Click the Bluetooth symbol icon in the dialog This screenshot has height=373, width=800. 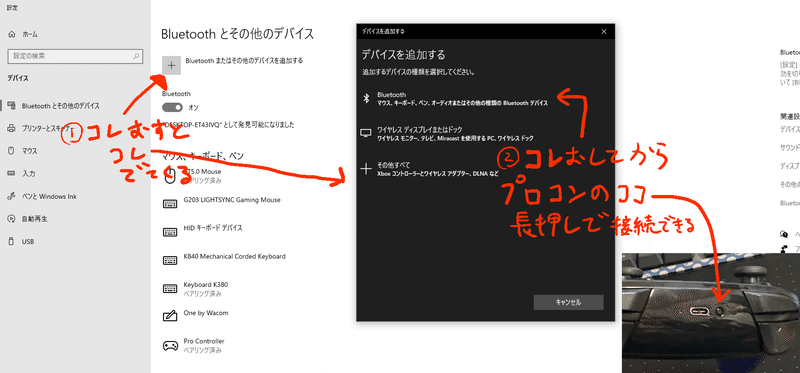[x=365, y=98]
